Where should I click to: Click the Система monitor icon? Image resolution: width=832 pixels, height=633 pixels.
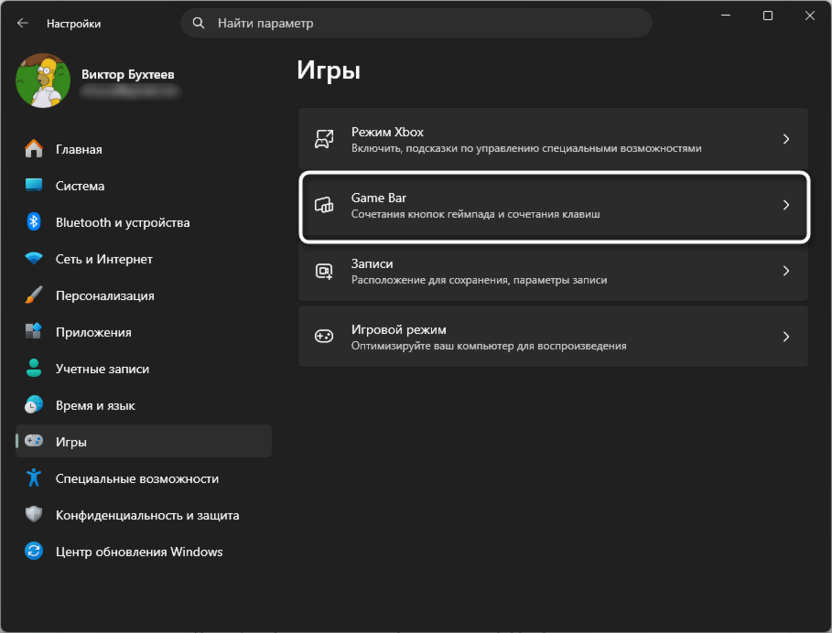point(34,185)
